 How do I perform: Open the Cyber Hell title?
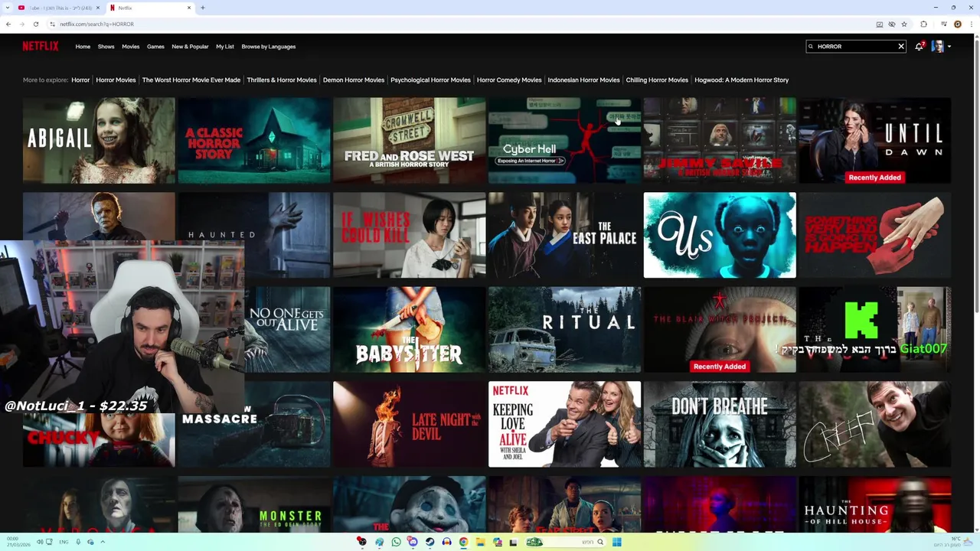(x=564, y=141)
